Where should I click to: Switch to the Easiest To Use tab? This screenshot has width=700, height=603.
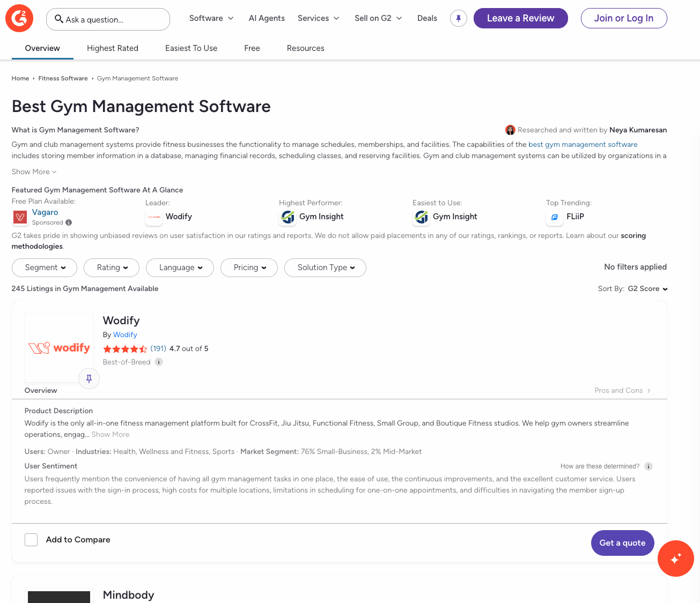coord(191,48)
